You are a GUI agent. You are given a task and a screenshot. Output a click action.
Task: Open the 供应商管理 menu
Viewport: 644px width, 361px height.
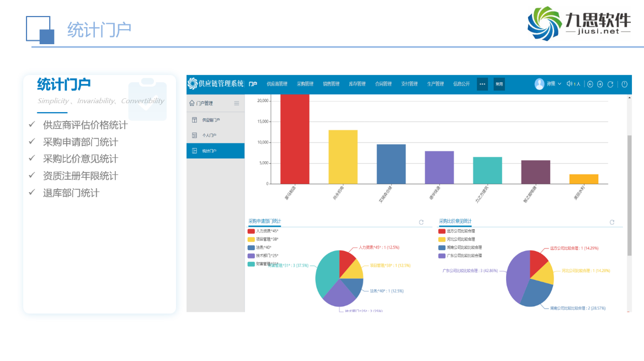(x=277, y=84)
